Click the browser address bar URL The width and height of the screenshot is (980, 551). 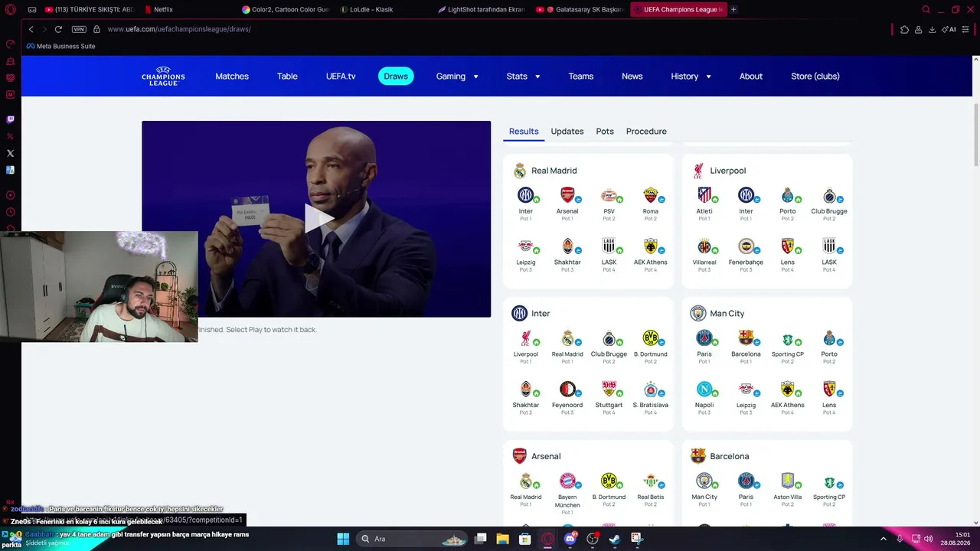[x=179, y=29]
